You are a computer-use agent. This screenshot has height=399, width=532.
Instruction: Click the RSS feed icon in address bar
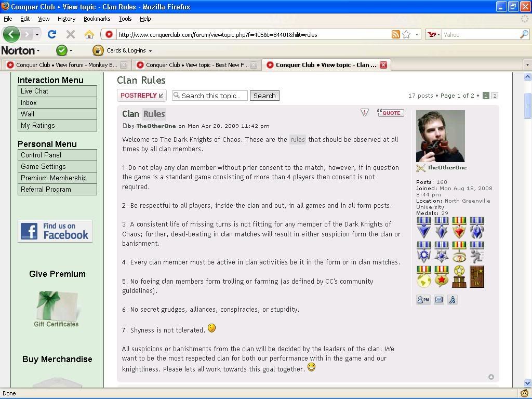(x=396, y=34)
